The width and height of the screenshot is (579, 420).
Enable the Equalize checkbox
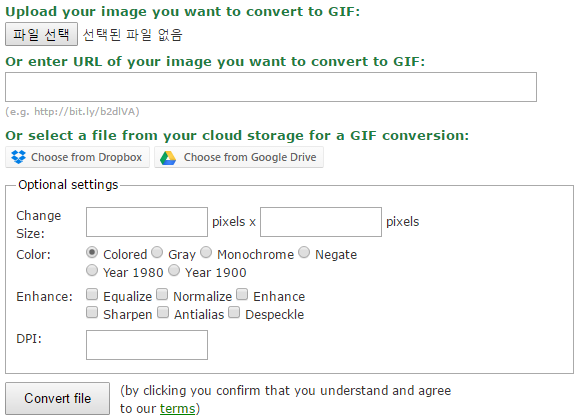click(x=92, y=294)
